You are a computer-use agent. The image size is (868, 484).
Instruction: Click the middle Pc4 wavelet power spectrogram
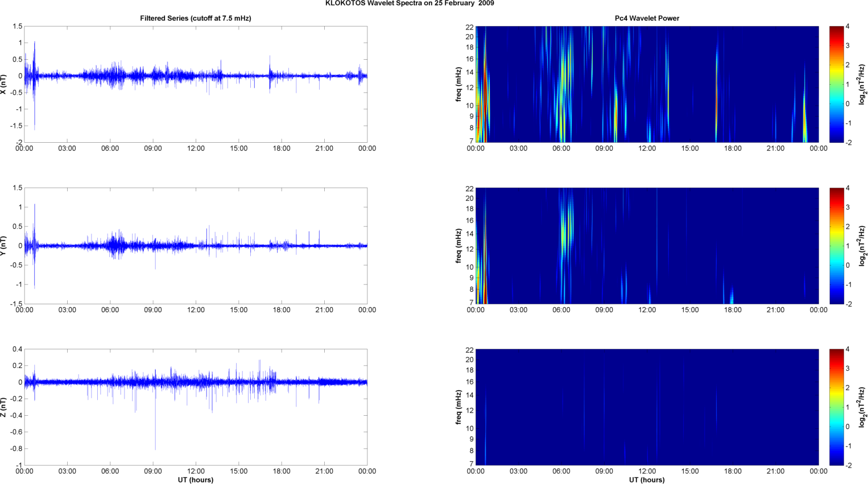(647, 246)
